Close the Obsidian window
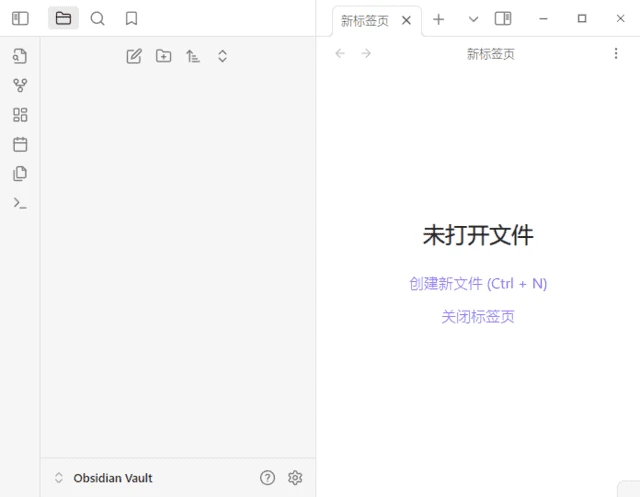Screen dimensions: 640x497 click(620, 19)
